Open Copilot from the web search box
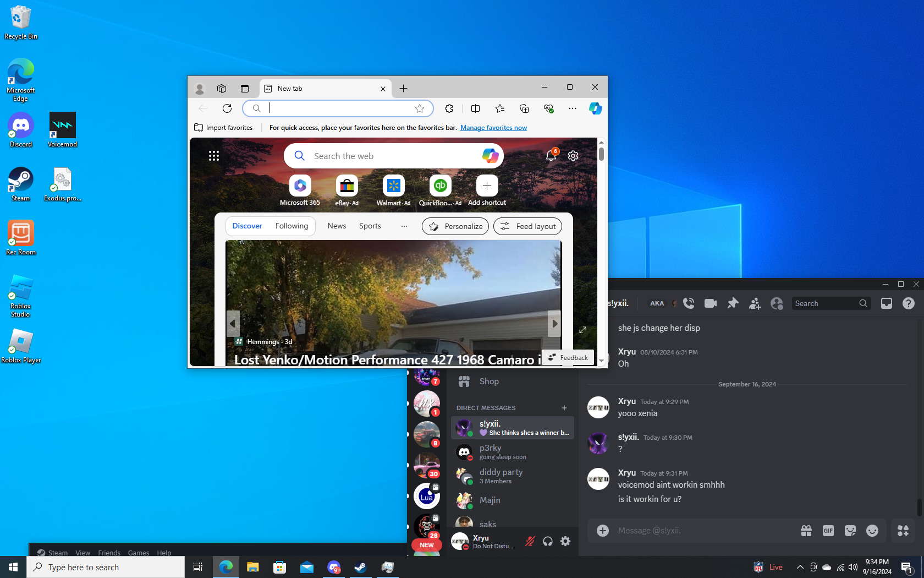The image size is (924, 578). click(x=490, y=156)
